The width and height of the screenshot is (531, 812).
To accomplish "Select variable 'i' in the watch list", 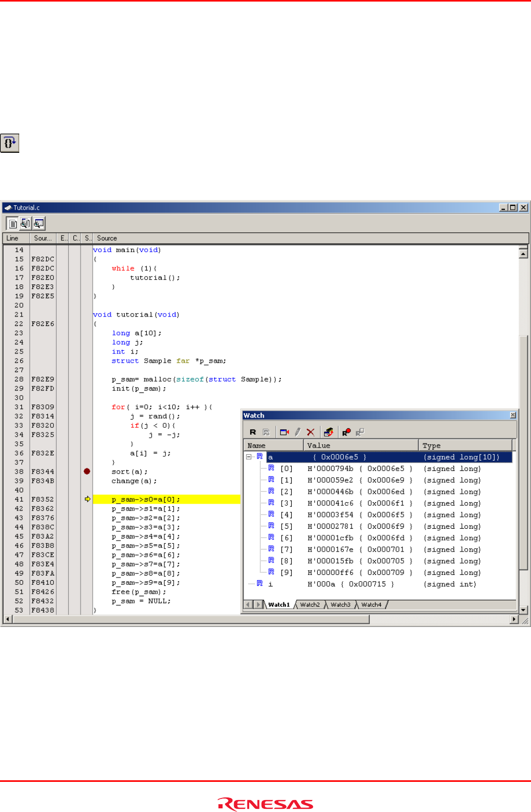I will coord(270,584).
